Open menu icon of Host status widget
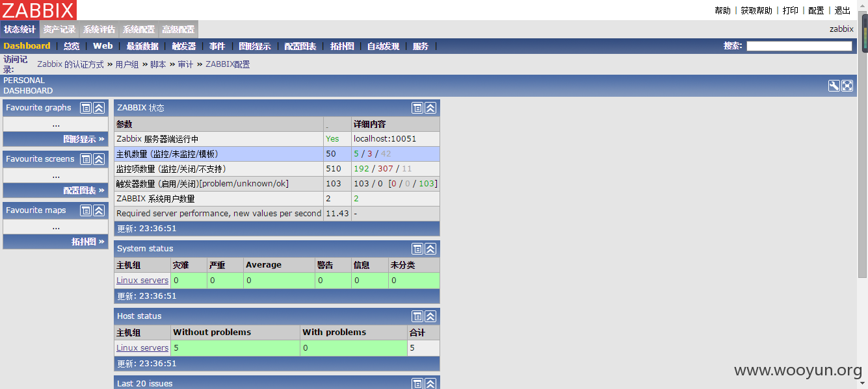The height and width of the screenshot is (389, 868). pos(417,316)
